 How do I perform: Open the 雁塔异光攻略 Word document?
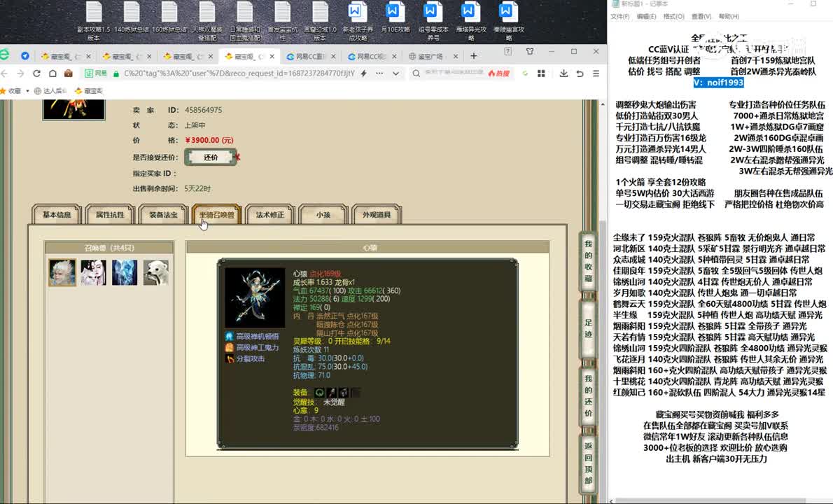(x=470, y=21)
